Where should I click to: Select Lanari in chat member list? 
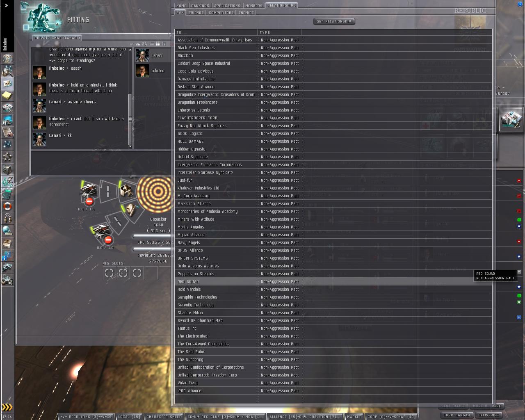pyautogui.click(x=153, y=55)
